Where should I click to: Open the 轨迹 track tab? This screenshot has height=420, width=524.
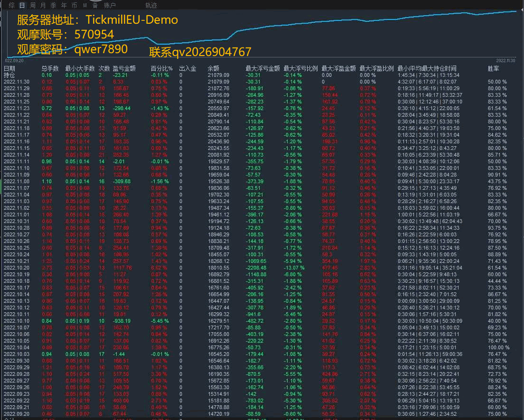151,5
